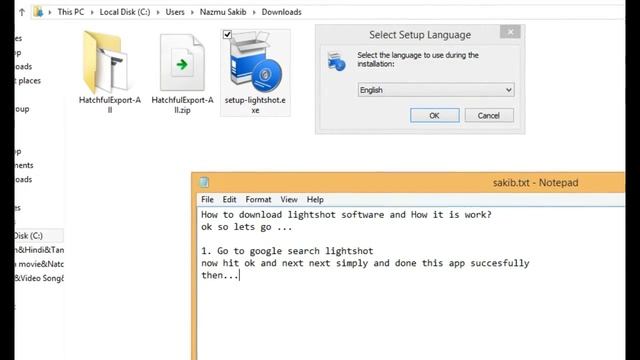Place cursor after 'then...' in Notepad
The image size is (640, 360).
point(240,275)
